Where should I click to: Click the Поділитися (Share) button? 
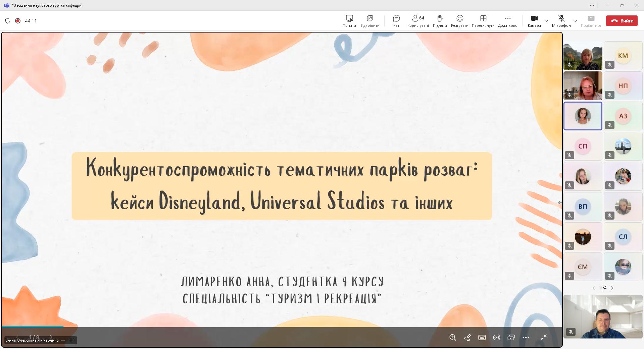coord(591,20)
